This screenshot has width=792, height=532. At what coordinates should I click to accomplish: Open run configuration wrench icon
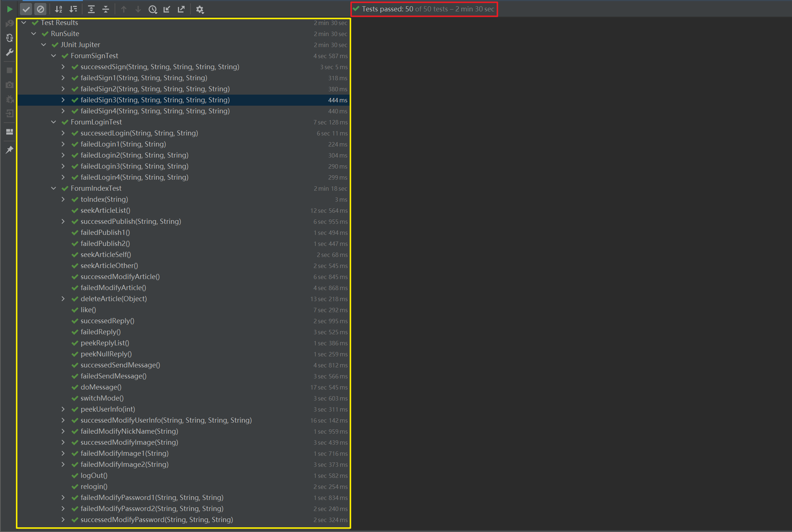(10, 52)
